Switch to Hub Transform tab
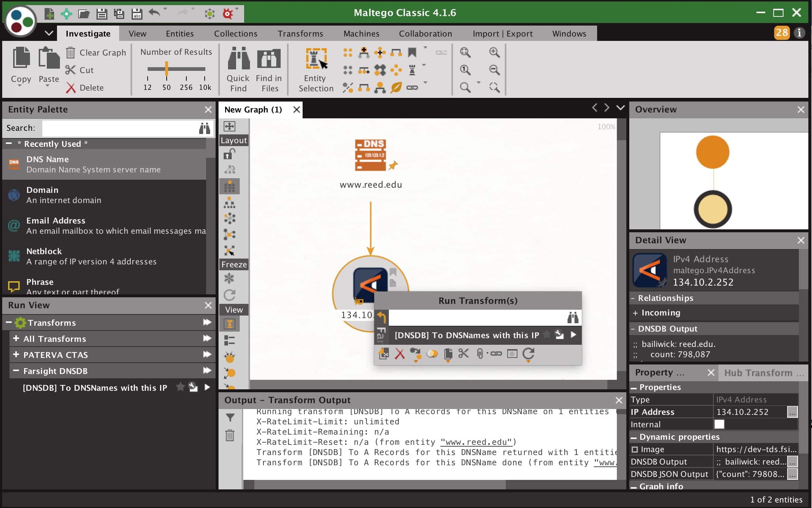Image resolution: width=812 pixels, height=508 pixels. (x=764, y=373)
